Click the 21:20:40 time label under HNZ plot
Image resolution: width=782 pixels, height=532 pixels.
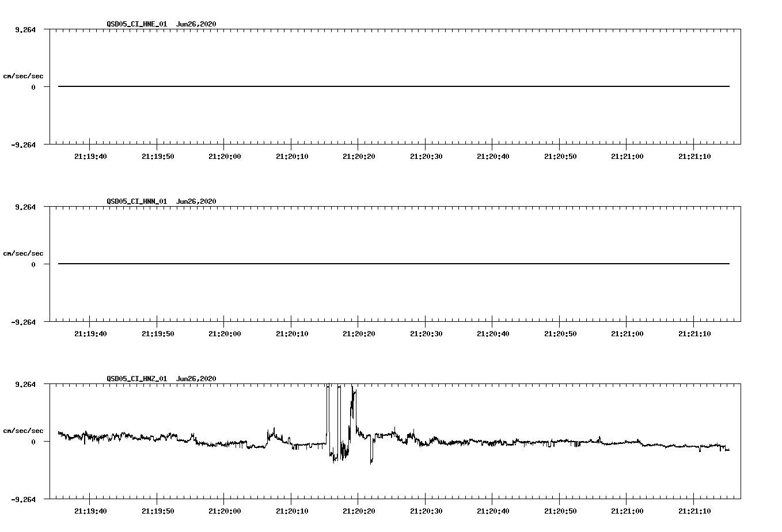493,511
